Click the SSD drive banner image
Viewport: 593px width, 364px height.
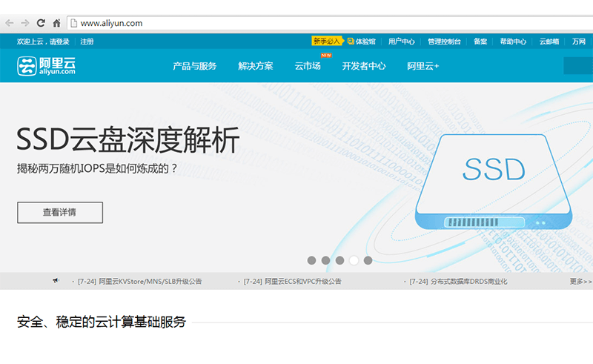494,182
